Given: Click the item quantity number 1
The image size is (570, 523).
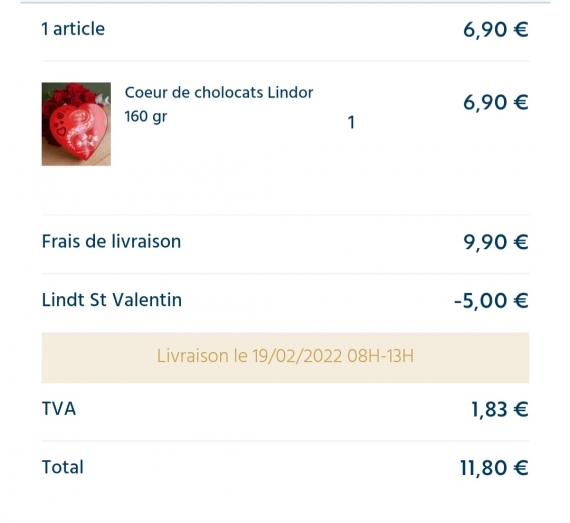Looking at the screenshot, I should click(351, 122).
